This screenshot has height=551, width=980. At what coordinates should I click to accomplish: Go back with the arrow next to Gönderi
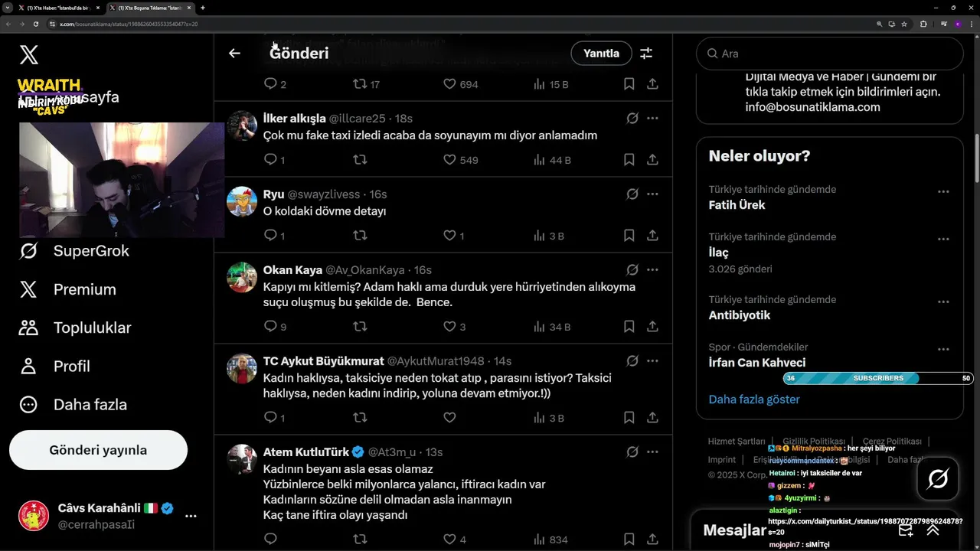[234, 53]
